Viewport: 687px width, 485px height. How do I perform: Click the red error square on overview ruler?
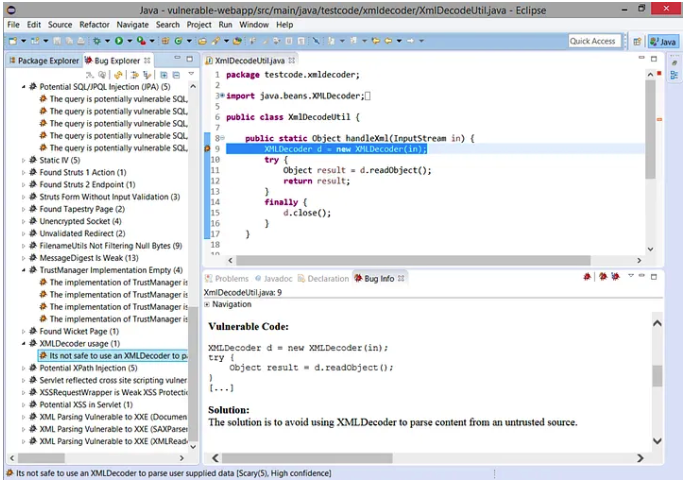tap(659, 73)
